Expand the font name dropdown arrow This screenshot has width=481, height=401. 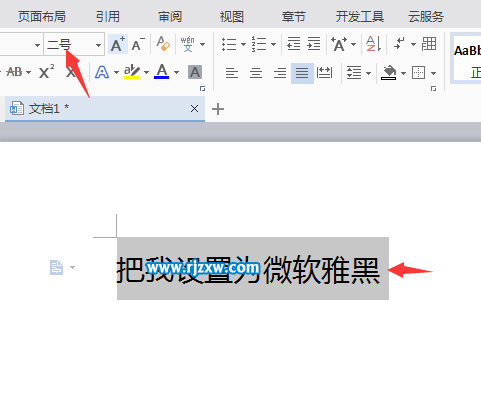click(37, 45)
